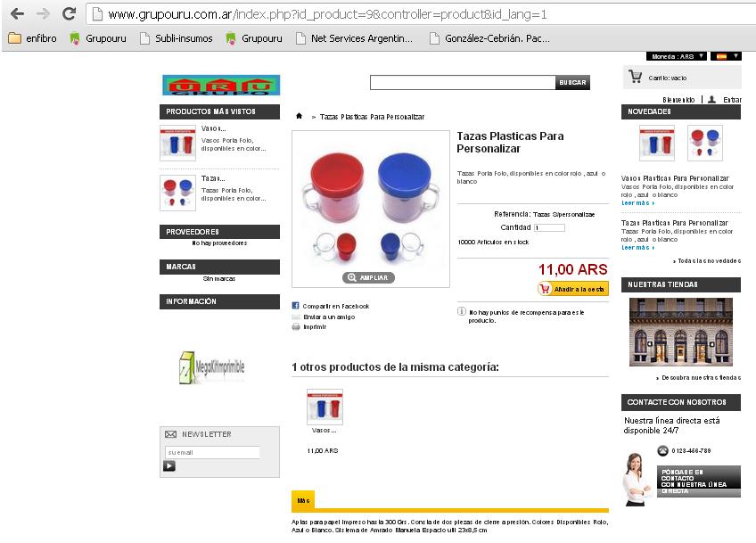Image resolution: width=756 pixels, height=543 pixels.
Task: Add product with Añadir a la cesta
Action: tap(572, 289)
